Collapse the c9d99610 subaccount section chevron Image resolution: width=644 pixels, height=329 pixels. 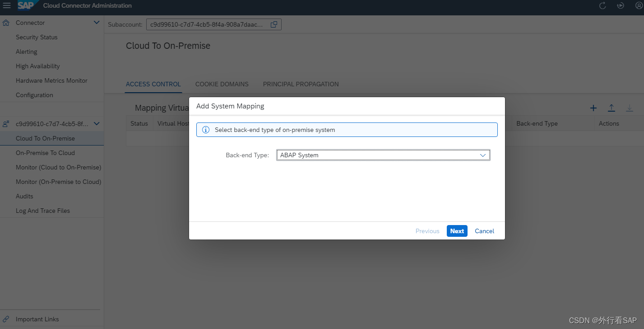pyautogui.click(x=97, y=123)
